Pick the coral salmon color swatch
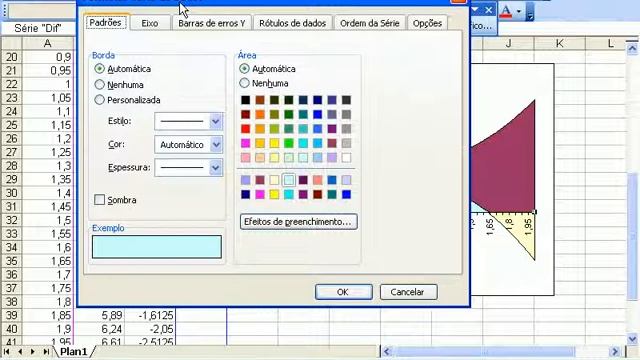 pyautogui.click(x=318, y=180)
